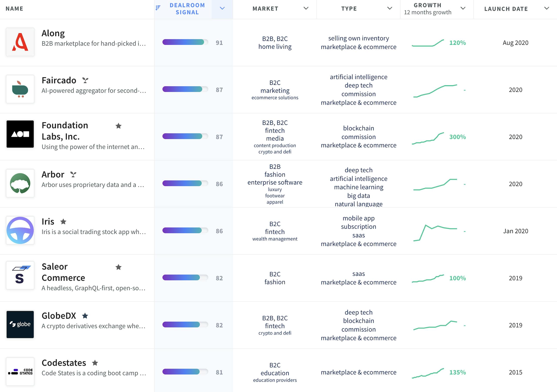
Task: Click the Name column header
Action: tap(15, 8)
